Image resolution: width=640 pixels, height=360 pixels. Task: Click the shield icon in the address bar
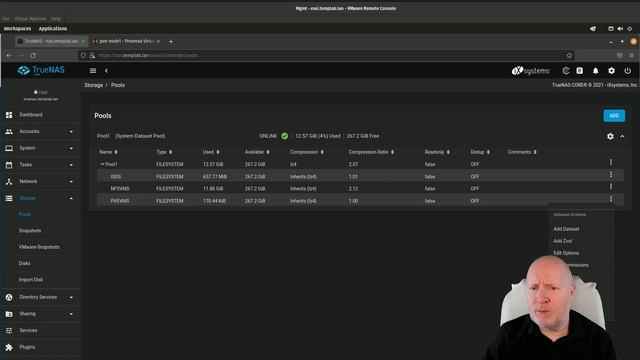click(x=83, y=56)
